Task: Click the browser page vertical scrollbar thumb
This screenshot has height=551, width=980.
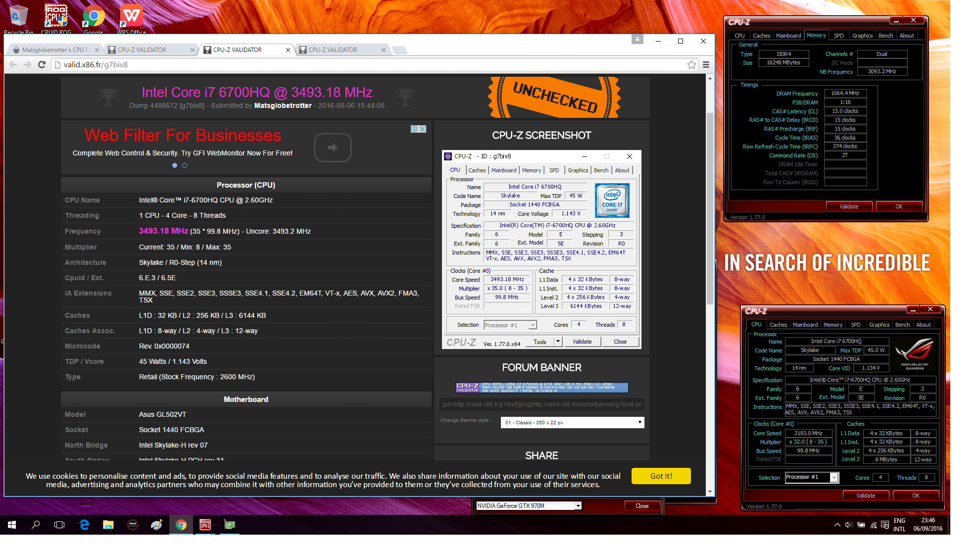Action: [x=710, y=208]
